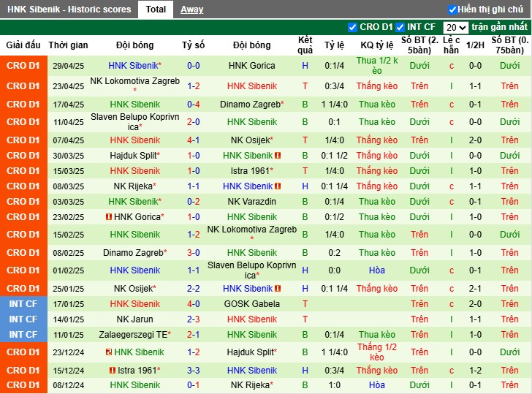Screen dimensions: 532x394
Task: Click the date 08/12/24
Action: [x=68, y=385]
